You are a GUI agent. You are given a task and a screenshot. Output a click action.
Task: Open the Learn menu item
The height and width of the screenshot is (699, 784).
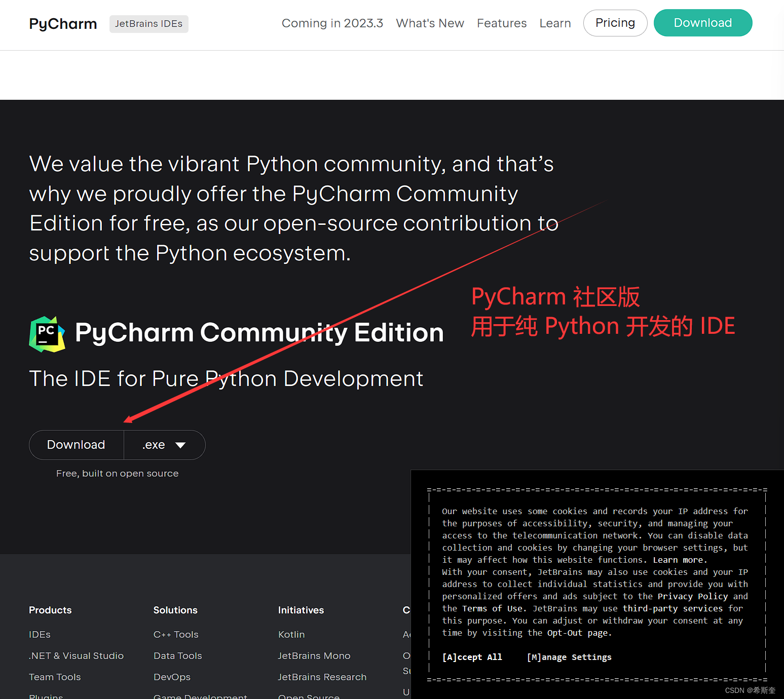(x=555, y=23)
